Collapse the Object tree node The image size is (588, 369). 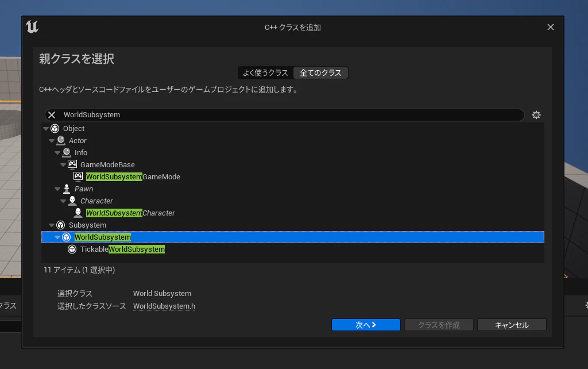pyautogui.click(x=46, y=129)
